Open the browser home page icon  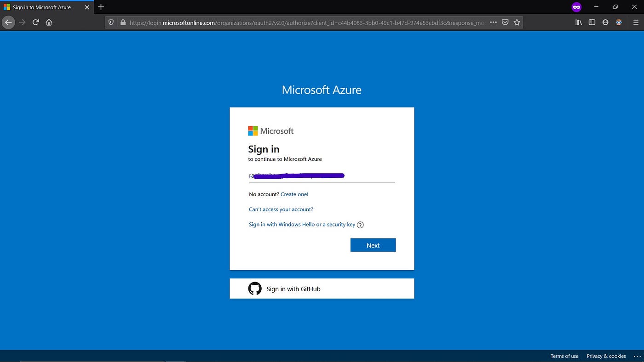[49, 22]
